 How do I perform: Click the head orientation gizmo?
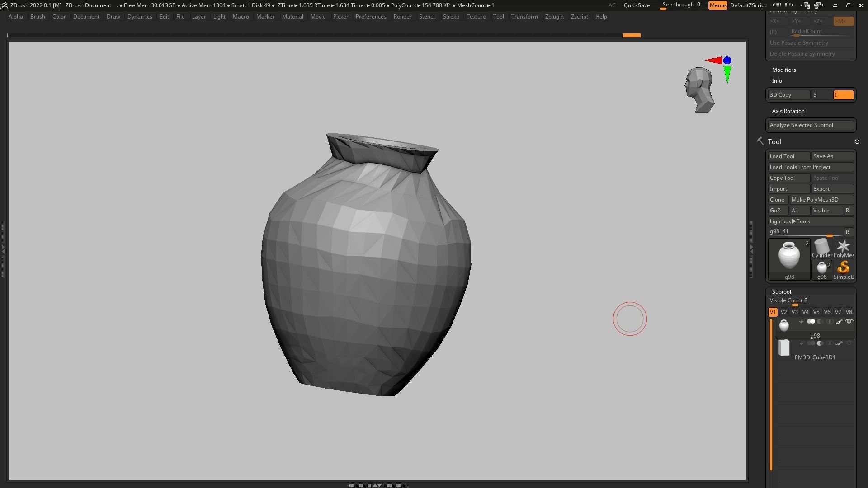[x=699, y=89]
